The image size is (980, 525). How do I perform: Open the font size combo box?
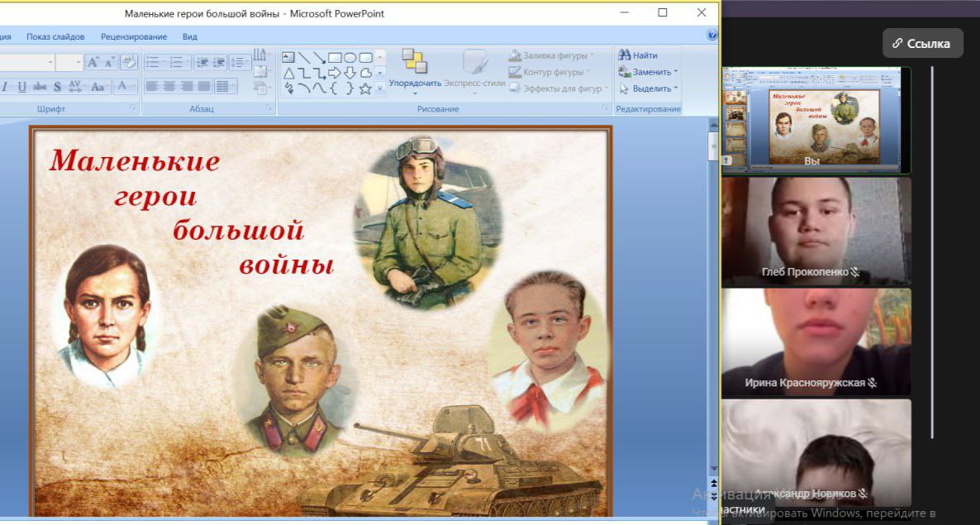point(69,62)
